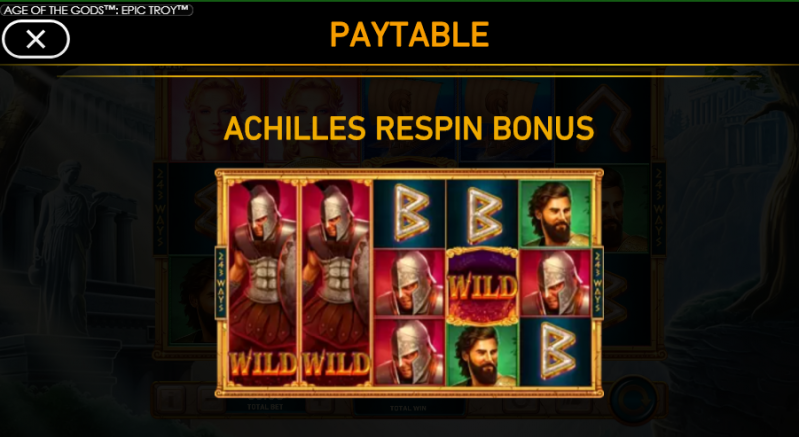Select the B rune atop the fourth reel
Screen dimensions: 799x437
pyautogui.click(x=482, y=214)
